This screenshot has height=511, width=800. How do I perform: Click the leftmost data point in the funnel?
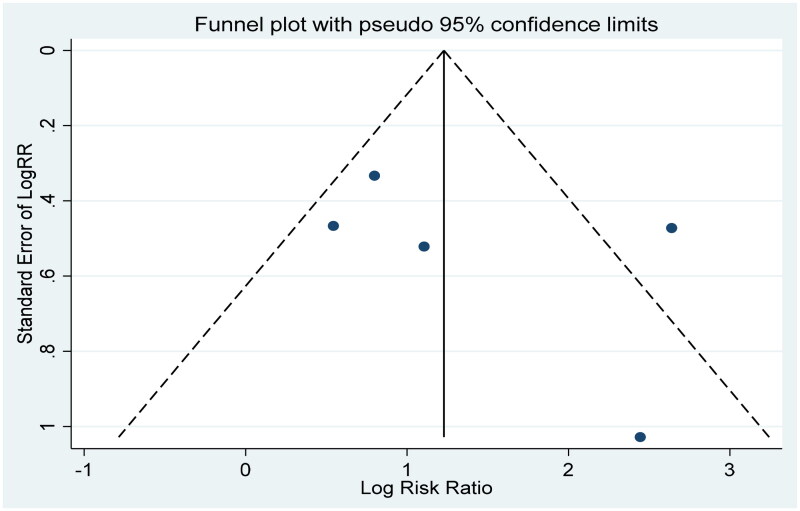[x=333, y=226]
